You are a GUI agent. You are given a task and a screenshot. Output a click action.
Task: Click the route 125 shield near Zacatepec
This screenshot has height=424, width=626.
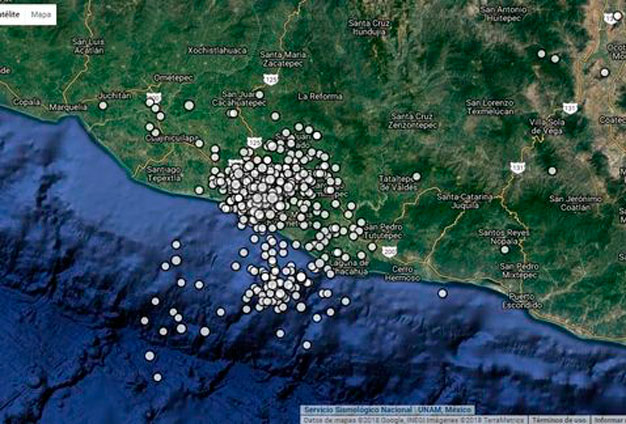pyautogui.click(x=271, y=77)
